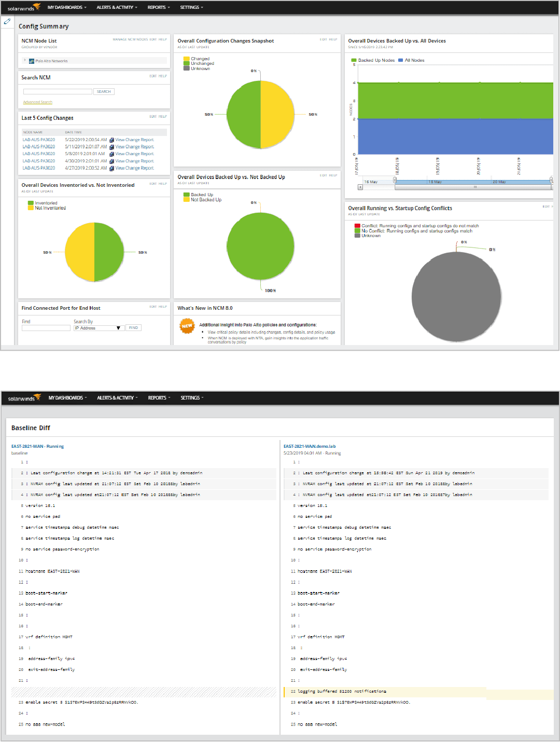
Task: Open Alerts & Activity menu above Config Summary
Action: coord(117,7)
